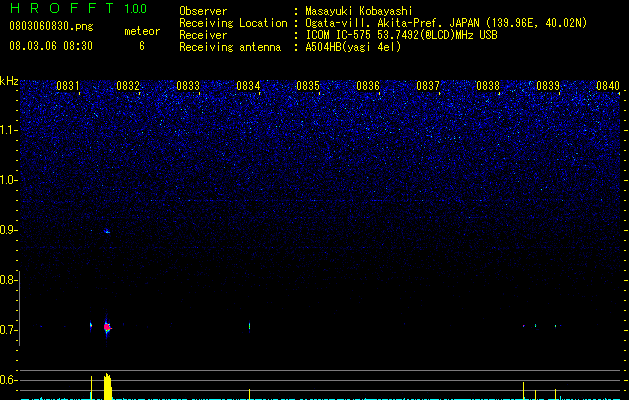The width and height of the screenshot is (629, 400).
Task: Click the thin yellow spike below 0834
Action: [250, 394]
